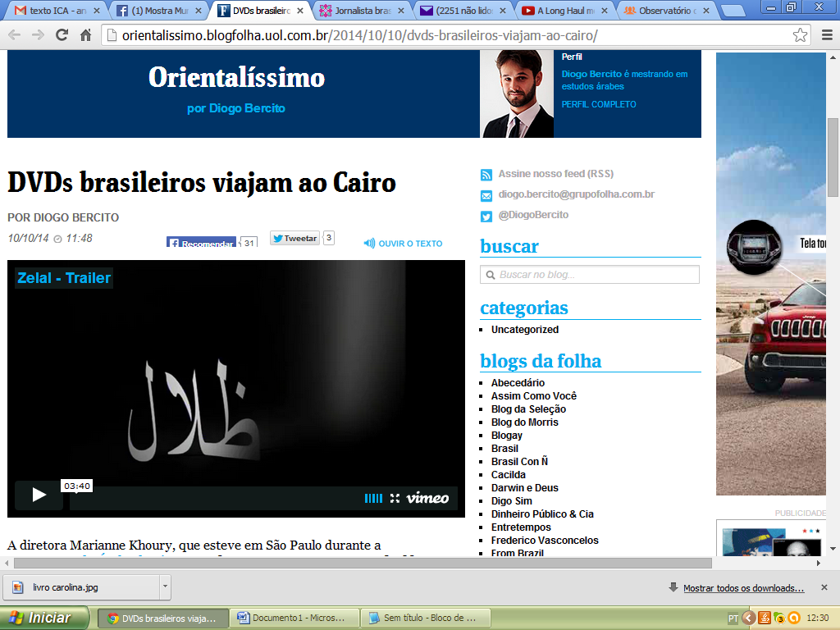Seek in the Vimeo video progress bar
The height and width of the screenshot is (630, 840).
[214, 498]
